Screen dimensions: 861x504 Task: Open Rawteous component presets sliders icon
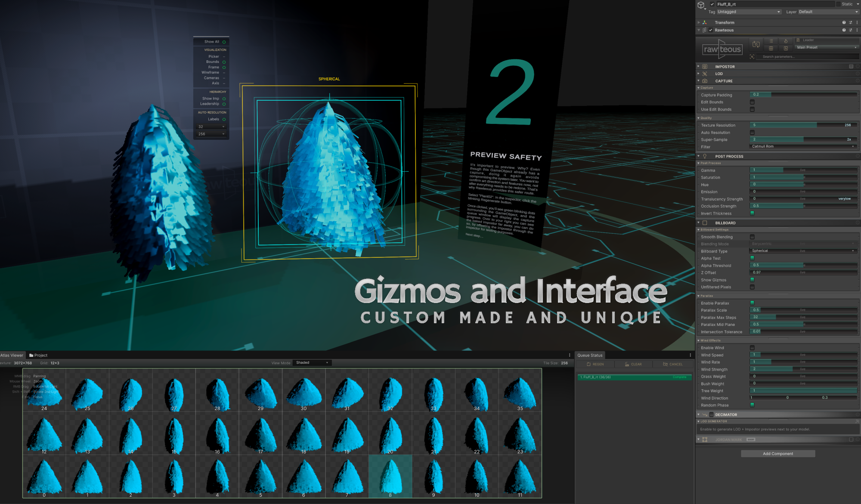click(x=850, y=30)
